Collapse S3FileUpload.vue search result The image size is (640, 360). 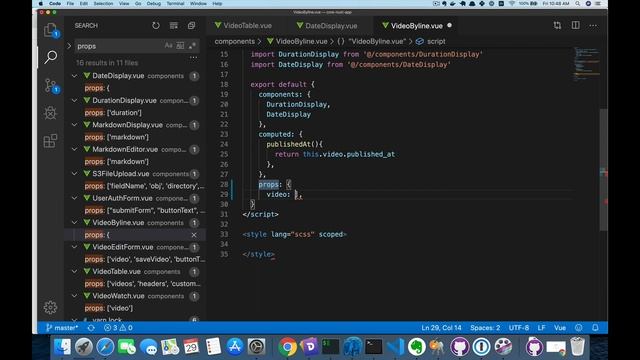[x=75, y=174]
